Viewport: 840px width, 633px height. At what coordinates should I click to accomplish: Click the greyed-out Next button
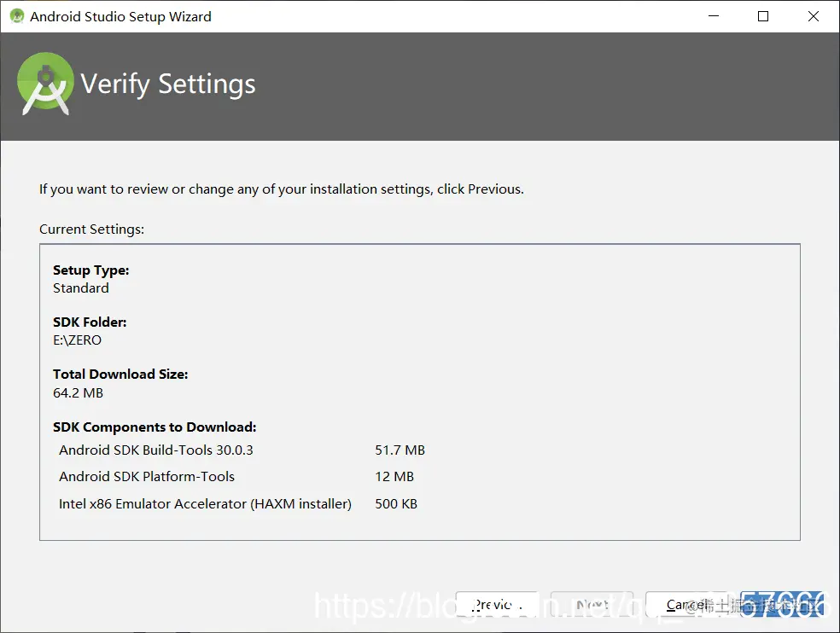(592, 605)
